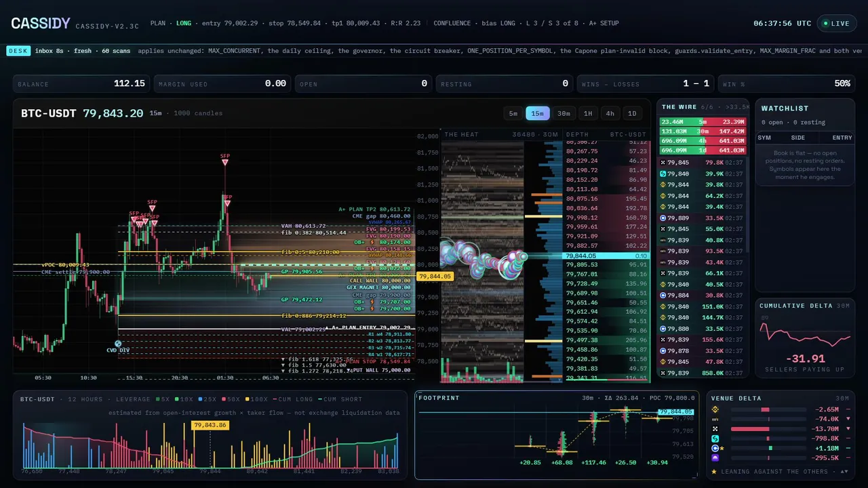Screen dimensions: 868x488
Task: Click the DESK badge in ticker bar
Action: coord(17,51)
